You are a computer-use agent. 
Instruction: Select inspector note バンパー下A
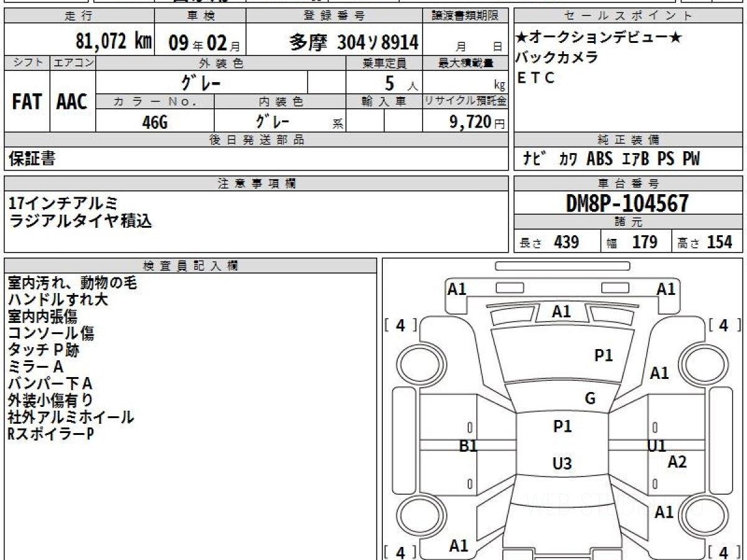(x=50, y=384)
